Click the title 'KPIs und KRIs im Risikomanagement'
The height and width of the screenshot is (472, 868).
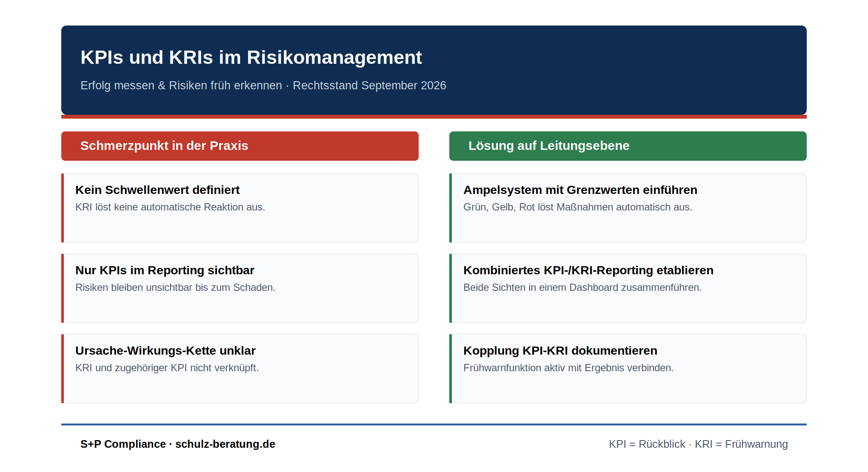coord(251,57)
